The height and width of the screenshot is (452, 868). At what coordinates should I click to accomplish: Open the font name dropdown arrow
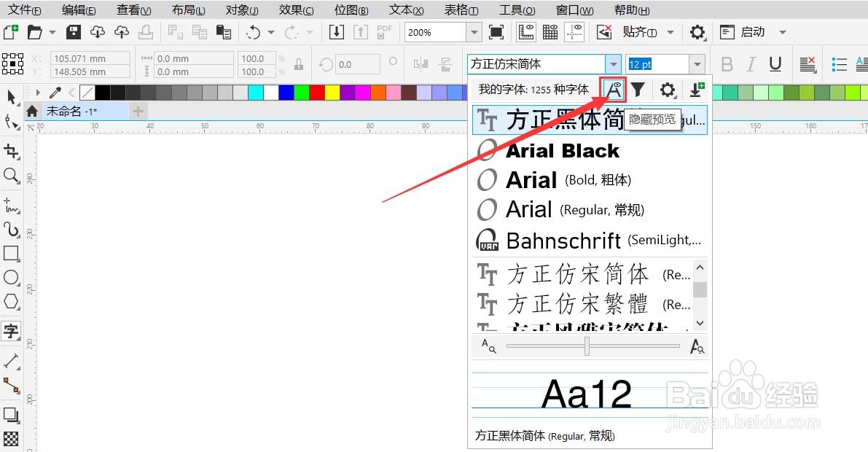pyautogui.click(x=614, y=64)
